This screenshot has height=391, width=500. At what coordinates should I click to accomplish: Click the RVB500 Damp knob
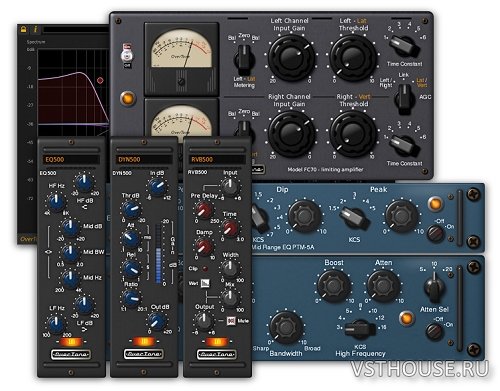click(x=203, y=247)
